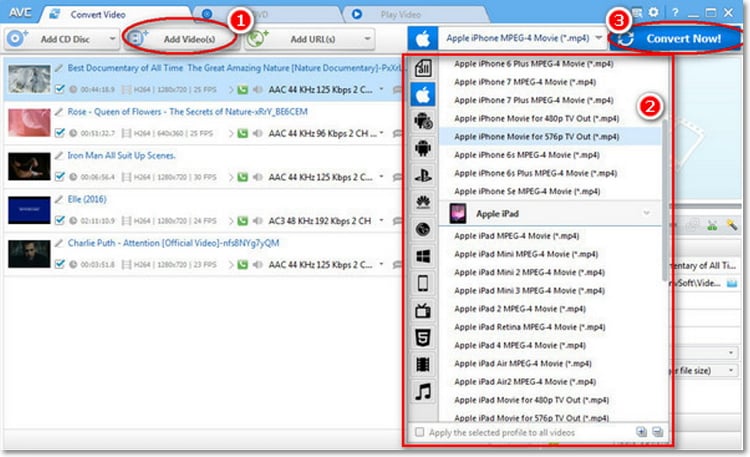Screen dimensions: 750x457
Task: Open the help question mark icon
Action: pyautogui.click(x=674, y=12)
